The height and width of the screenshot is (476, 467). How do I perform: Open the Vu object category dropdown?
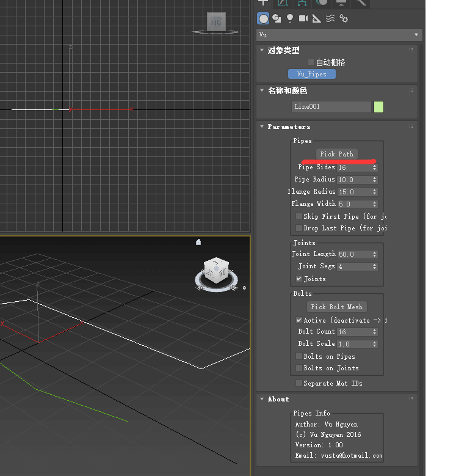(x=339, y=35)
